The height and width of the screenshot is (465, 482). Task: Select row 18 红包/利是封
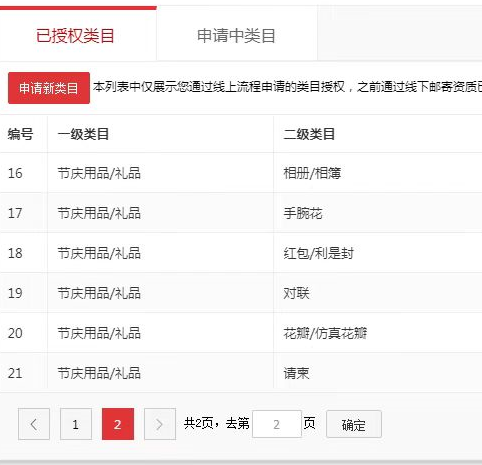click(x=241, y=253)
